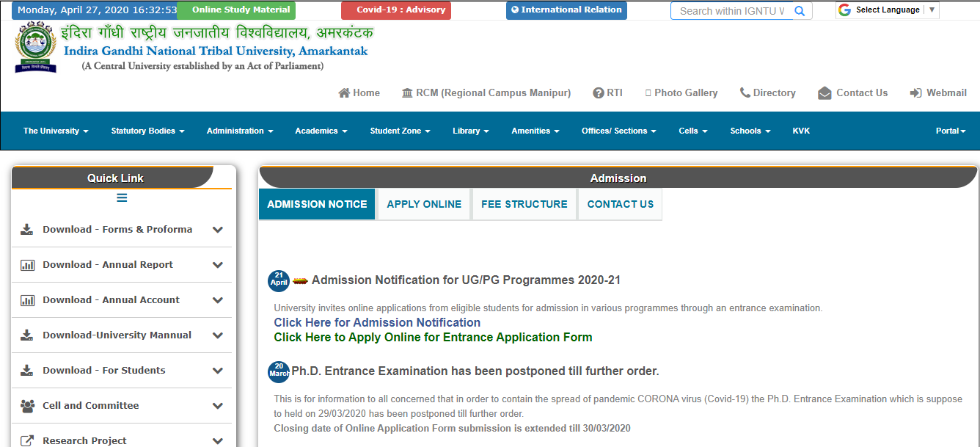Open Student Zone menu

click(400, 131)
